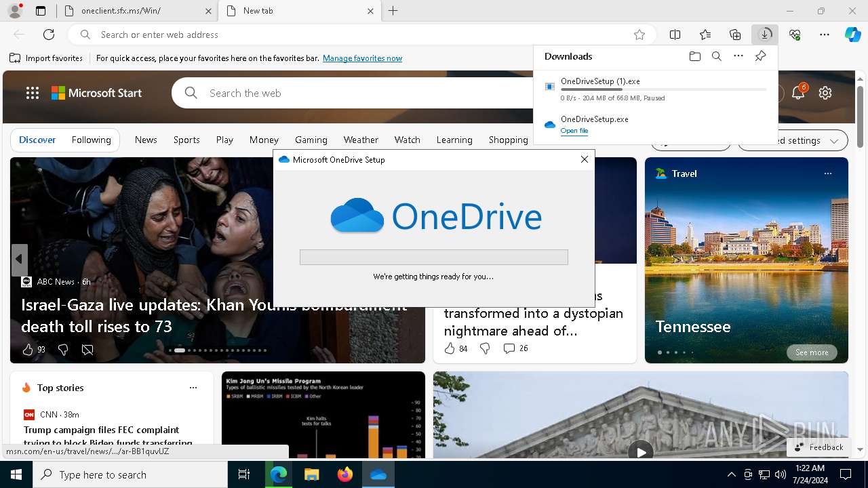Click the address bar field

coord(362,35)
